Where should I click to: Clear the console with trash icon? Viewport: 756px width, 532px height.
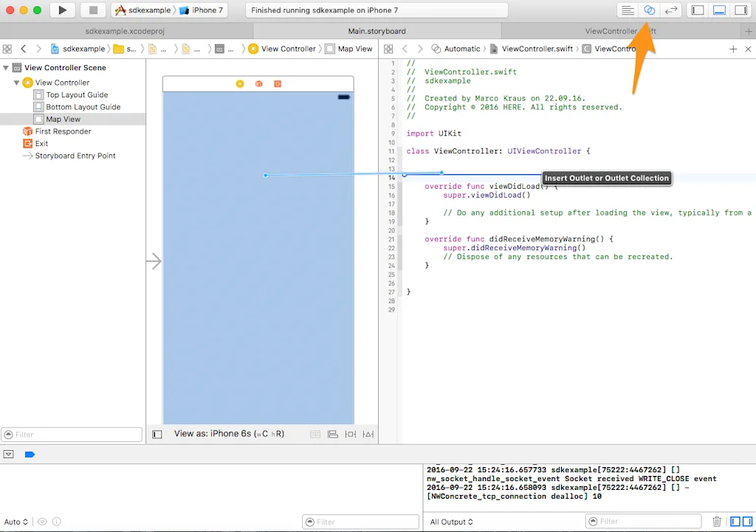tap(717, 522)
